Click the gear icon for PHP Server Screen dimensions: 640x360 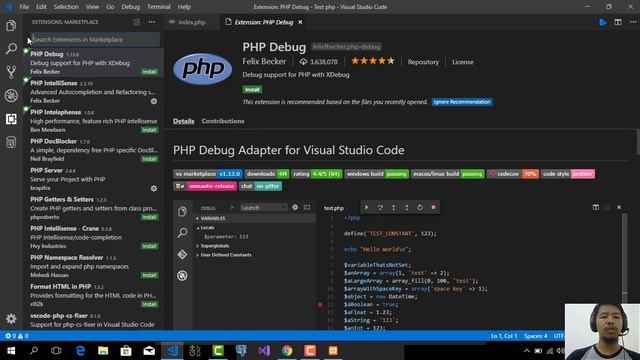pos(154,188)
